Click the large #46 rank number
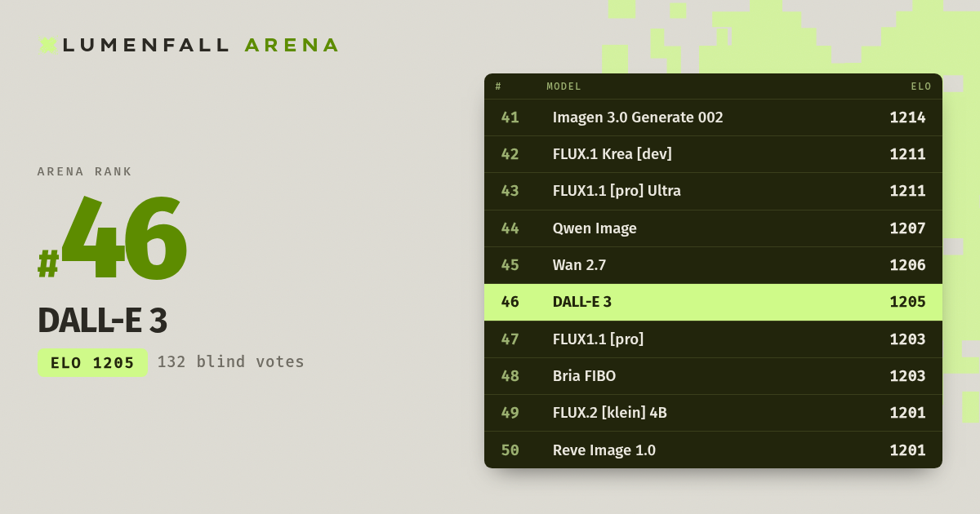Screen dimensions: 980x514 coord(113,238)
